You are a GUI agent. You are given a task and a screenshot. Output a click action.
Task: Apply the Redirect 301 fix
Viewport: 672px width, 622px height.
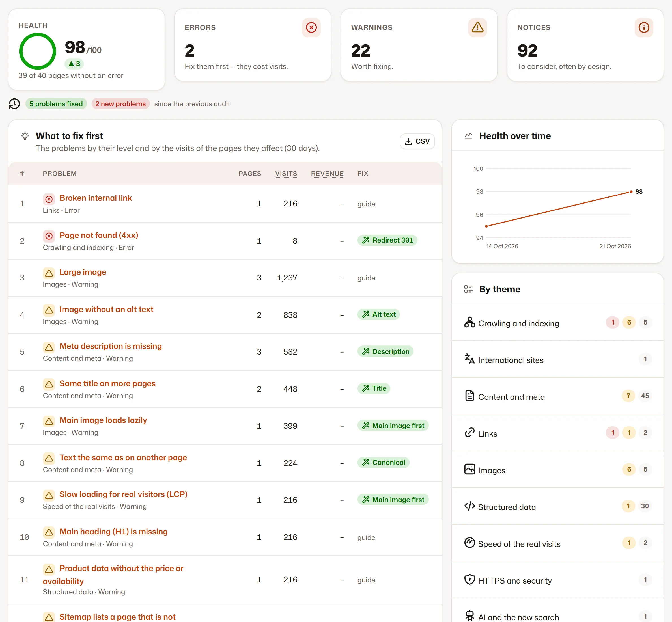[387, 240]
